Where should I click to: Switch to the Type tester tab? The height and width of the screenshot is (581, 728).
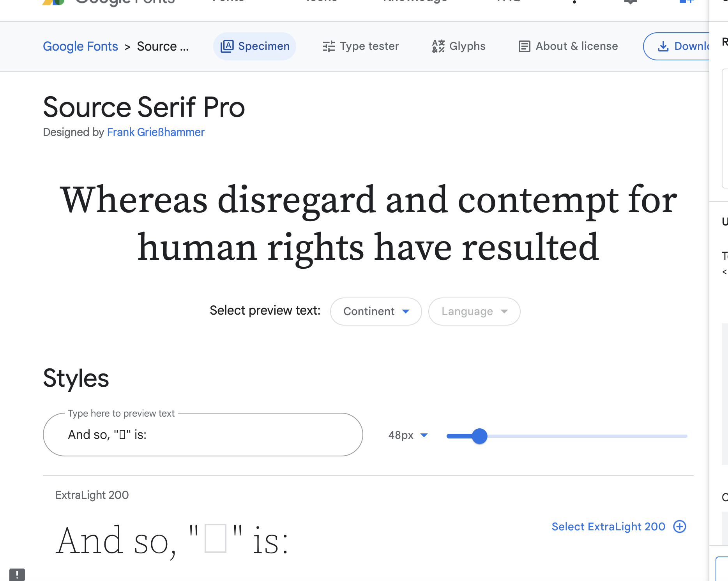coord(361,46)
